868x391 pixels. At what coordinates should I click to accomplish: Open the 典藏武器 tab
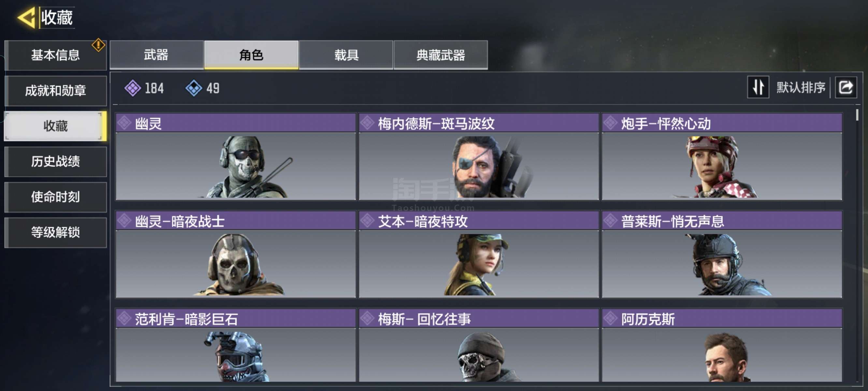point(441,55)
